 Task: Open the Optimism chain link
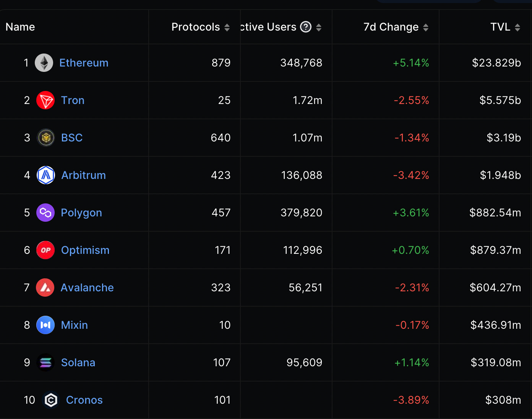click(85, 250)
